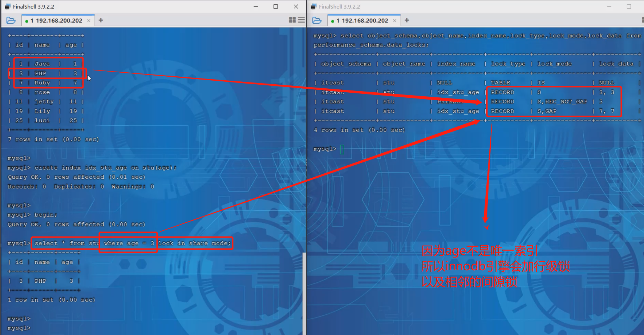The height and width of the screenshot is (335, 644).
Task: Click the 'object_name' column header in right window
Action: [x=404, y=64]
